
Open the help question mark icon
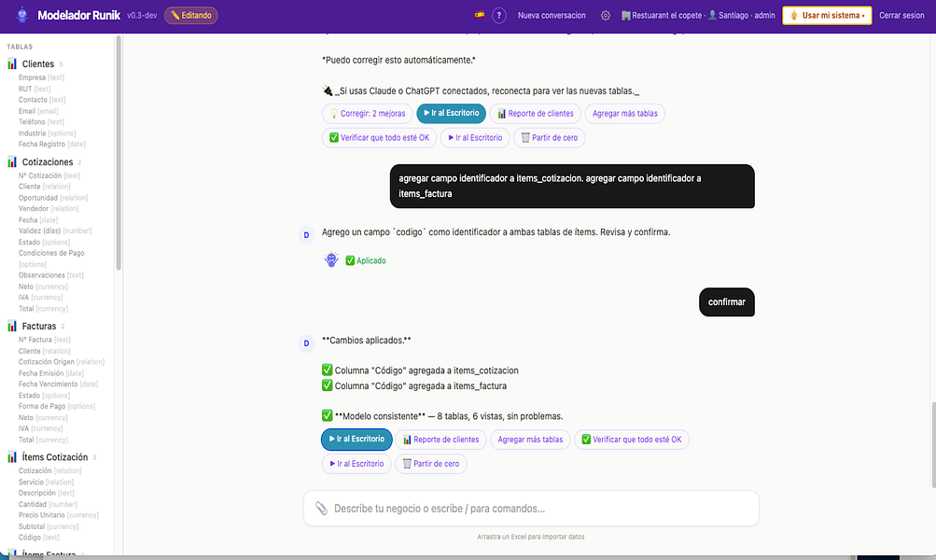point(499,16)
